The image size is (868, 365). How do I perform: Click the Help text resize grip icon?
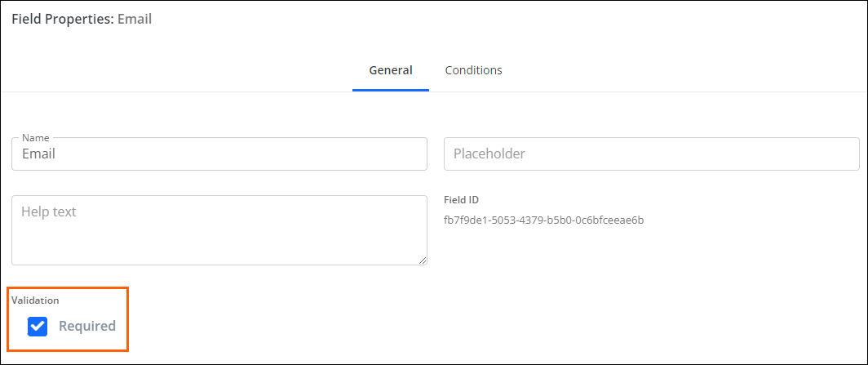[x=423, y=260]
